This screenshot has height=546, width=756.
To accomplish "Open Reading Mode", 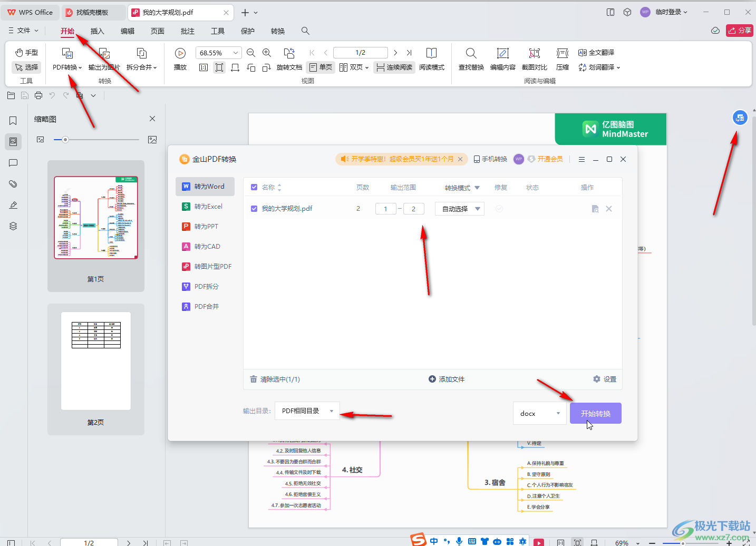I will pyautogui.click(x=432, y=59).
